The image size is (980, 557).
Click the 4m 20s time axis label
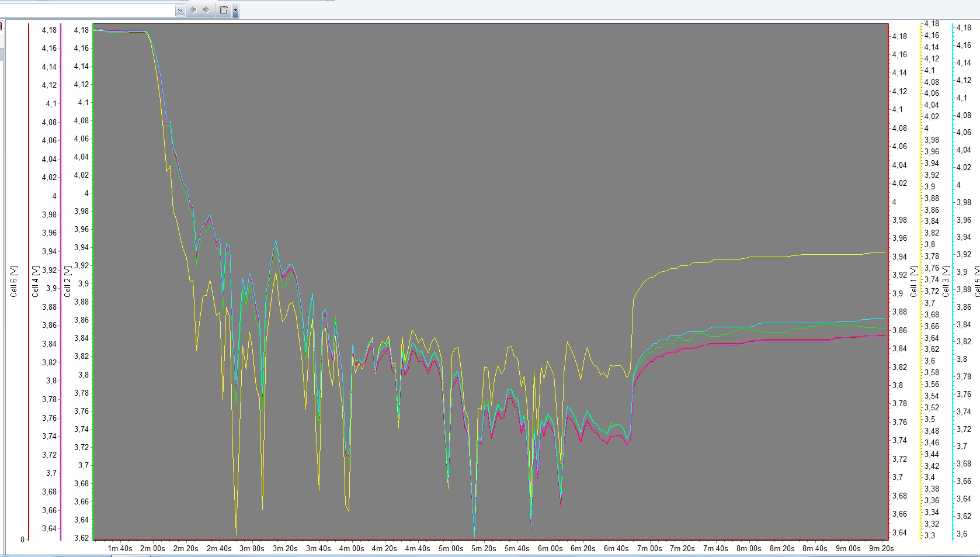pos(384,548)
